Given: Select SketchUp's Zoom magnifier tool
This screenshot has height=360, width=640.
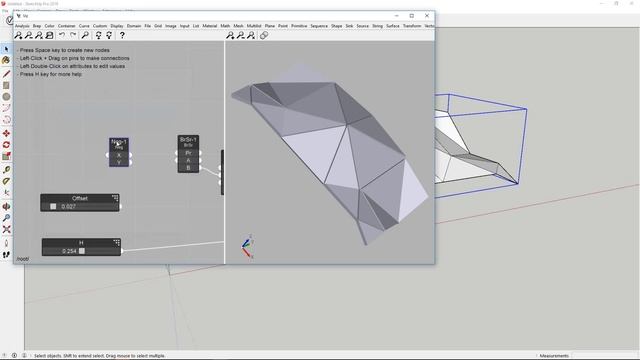Looking at the screenshot, I should coord(6,218).
